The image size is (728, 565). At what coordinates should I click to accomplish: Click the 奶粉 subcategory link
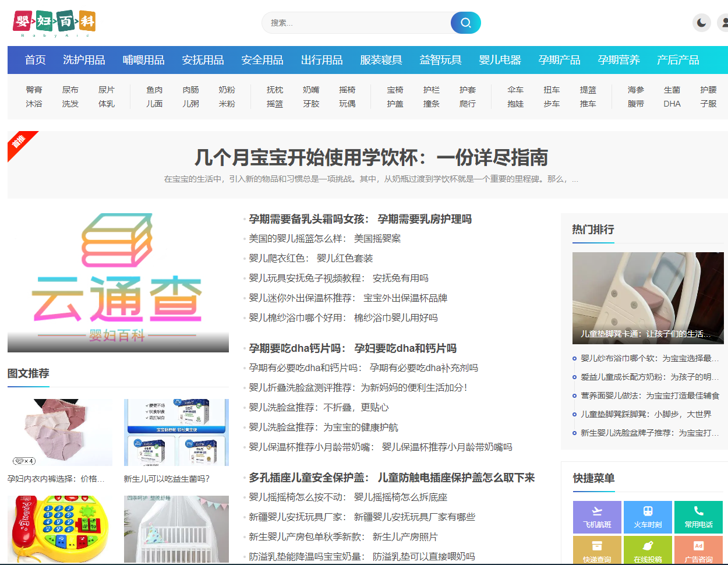(227, 90)
